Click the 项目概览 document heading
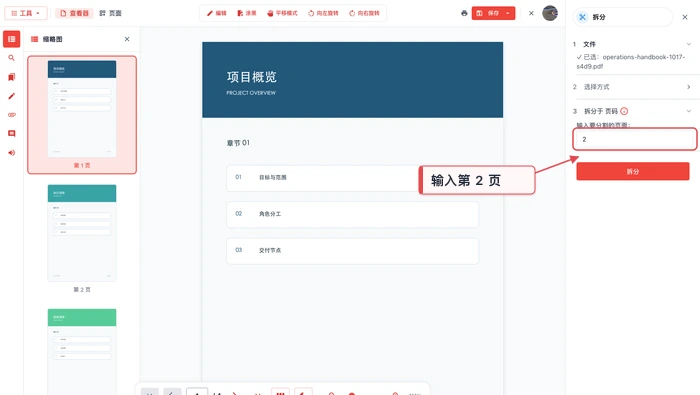The width and height of the screenshot is (700, 395). (252, 77)
